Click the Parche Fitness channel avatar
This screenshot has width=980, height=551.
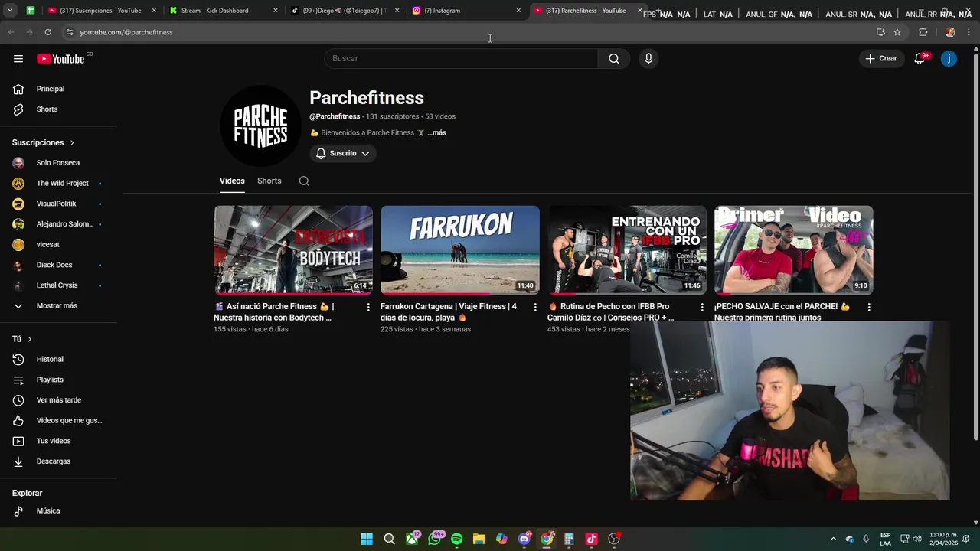[260, 126]
